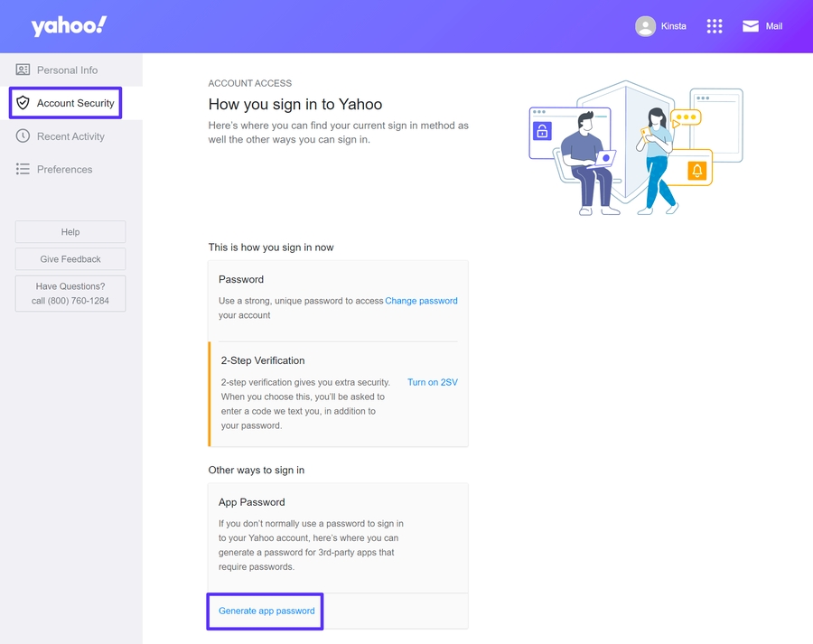Click the Personal Info card icon
This screenshot has height=644, width=813.
(23, 70)
